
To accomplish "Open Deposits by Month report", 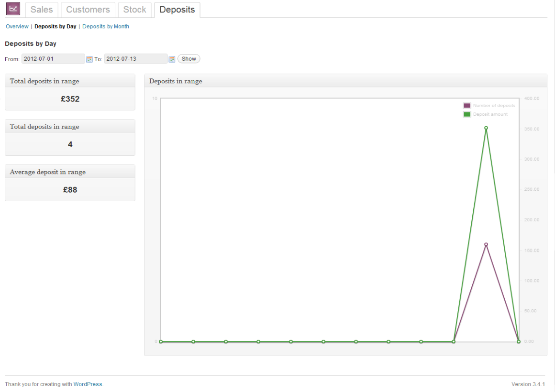I will click(x=106, y=27).
